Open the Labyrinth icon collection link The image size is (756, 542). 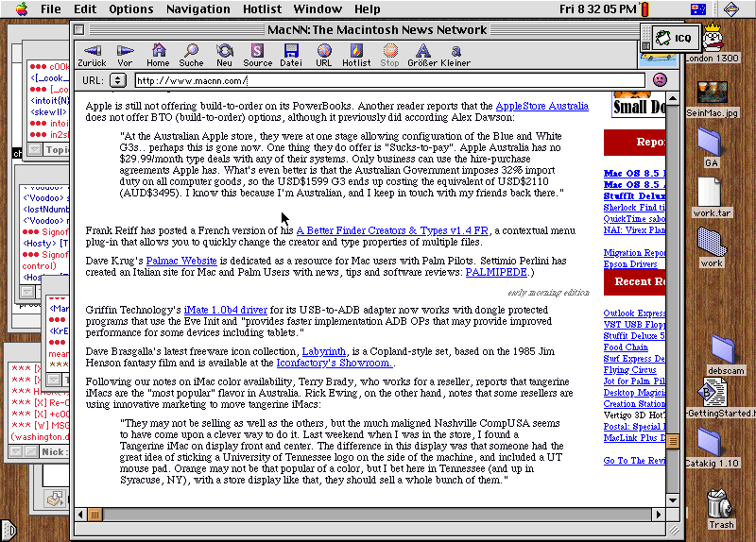323,351
